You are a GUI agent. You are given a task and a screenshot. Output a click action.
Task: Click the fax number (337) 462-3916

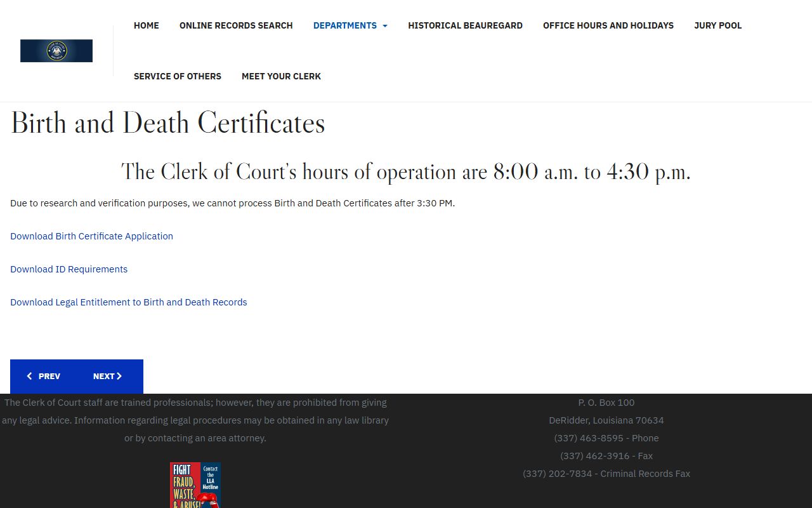tap(606, 456)
